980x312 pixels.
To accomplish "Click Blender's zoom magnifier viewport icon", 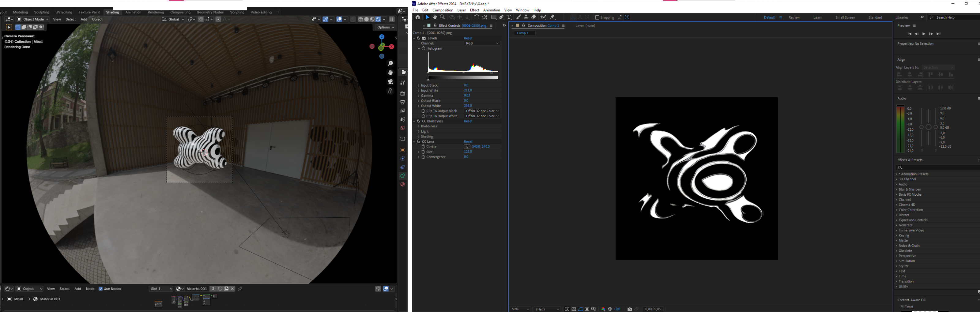I will pos(390,63).
